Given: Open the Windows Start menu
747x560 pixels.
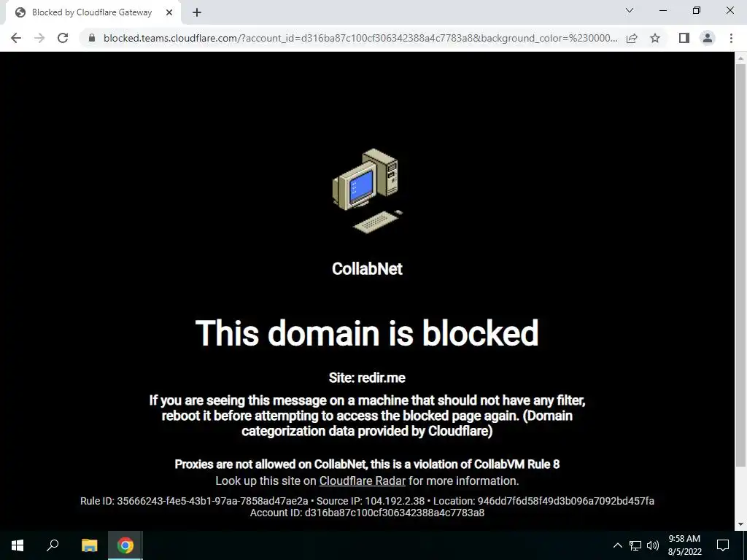Looking at the screenshot, I should tap(18, 545).
